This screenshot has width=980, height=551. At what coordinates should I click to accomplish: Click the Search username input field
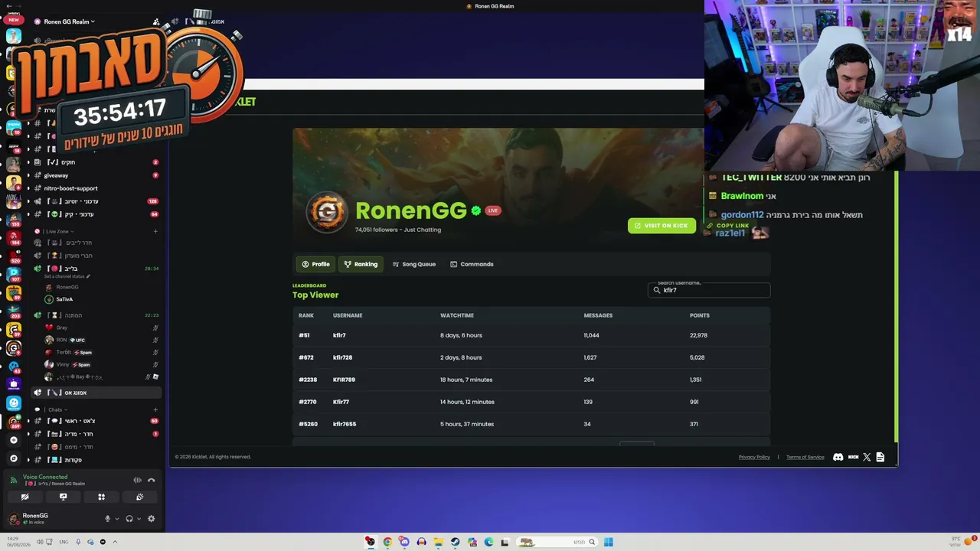pyautogui.click(x=709, y=290)
